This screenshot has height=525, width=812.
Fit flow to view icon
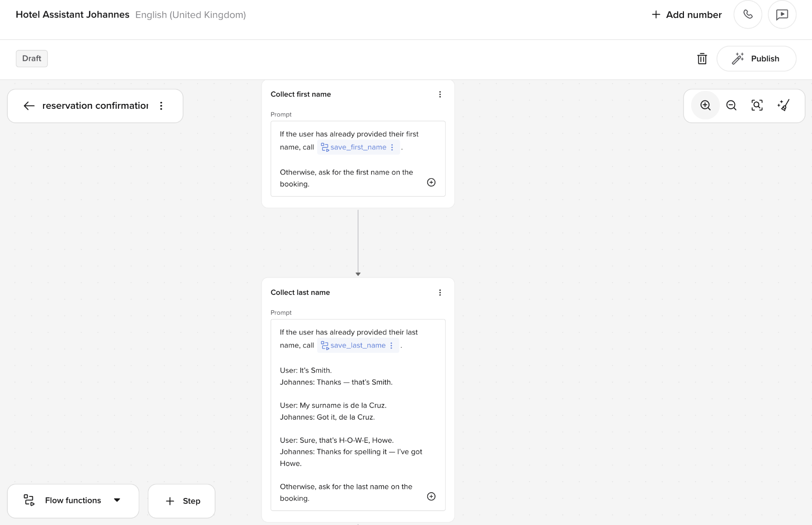pyautogui.click(x=757, y=105)
